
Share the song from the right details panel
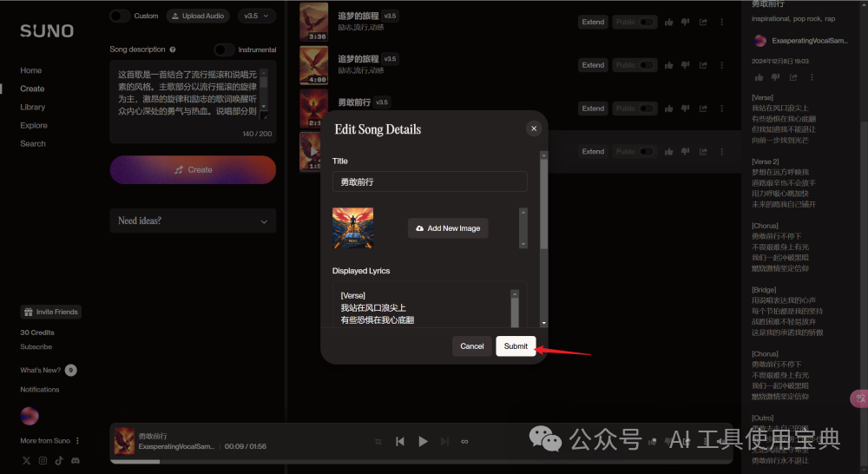point(793,77)
